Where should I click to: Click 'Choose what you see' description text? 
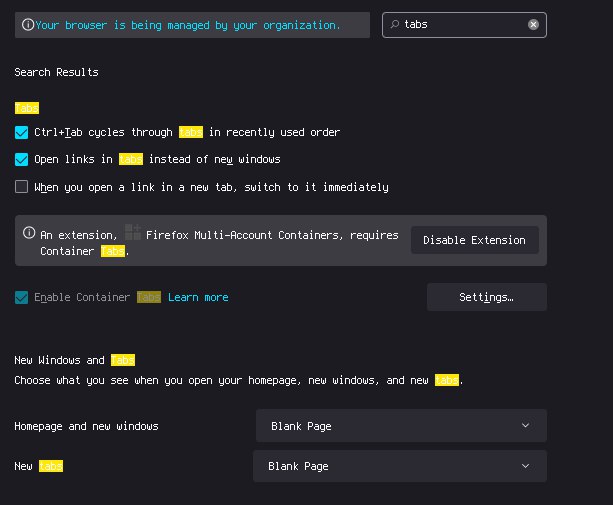point(239,380)
